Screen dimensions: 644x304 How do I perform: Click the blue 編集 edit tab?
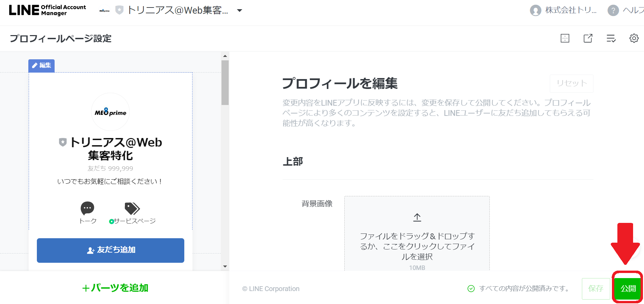41,65
